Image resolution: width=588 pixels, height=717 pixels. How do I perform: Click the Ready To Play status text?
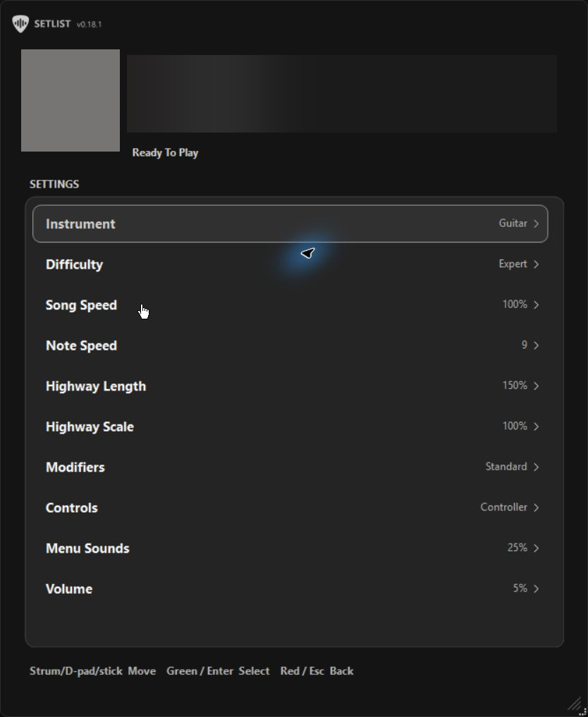pyautogui.click(x=165, y=153)
